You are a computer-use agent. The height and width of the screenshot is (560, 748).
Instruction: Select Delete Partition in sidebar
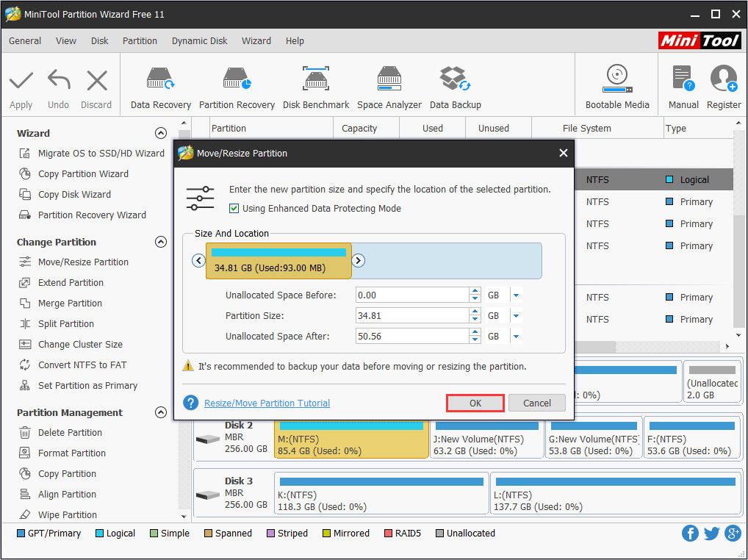[x=60, y=432]
